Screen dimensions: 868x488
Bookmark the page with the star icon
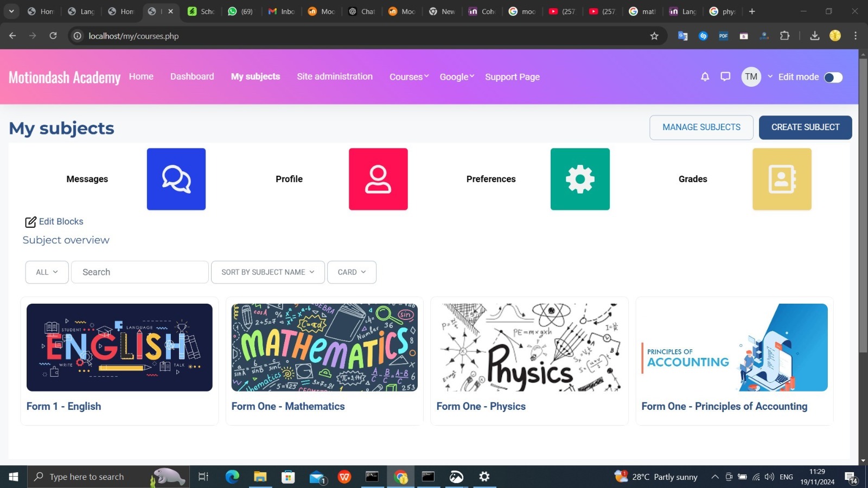[654, 36]
